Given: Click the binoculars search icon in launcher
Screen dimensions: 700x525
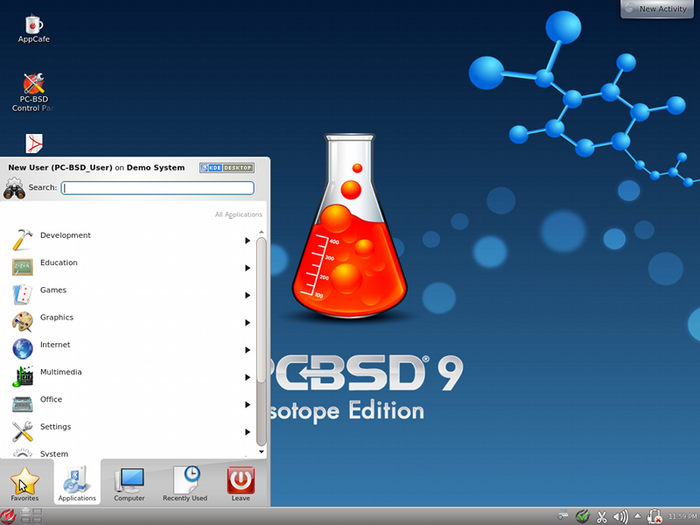Looking at the screenshot, I should (14, 188).
